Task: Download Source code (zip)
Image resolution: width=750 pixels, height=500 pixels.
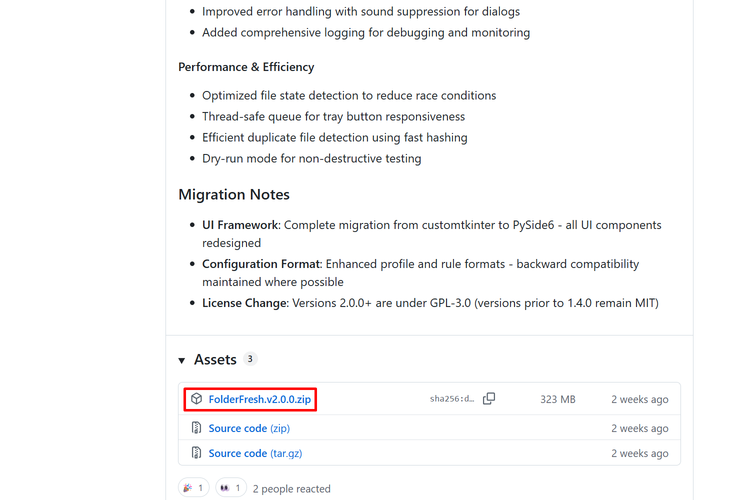Action: [249, 428]
